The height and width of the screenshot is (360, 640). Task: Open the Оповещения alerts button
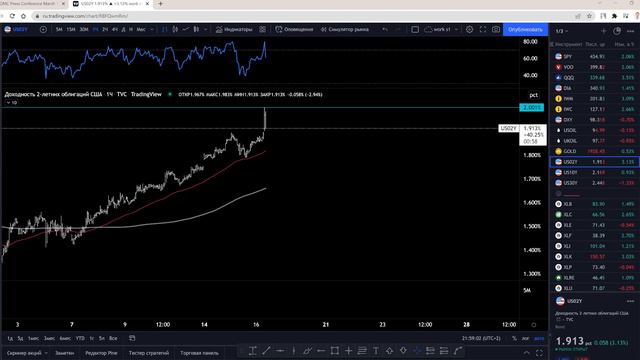click(294, 29)
